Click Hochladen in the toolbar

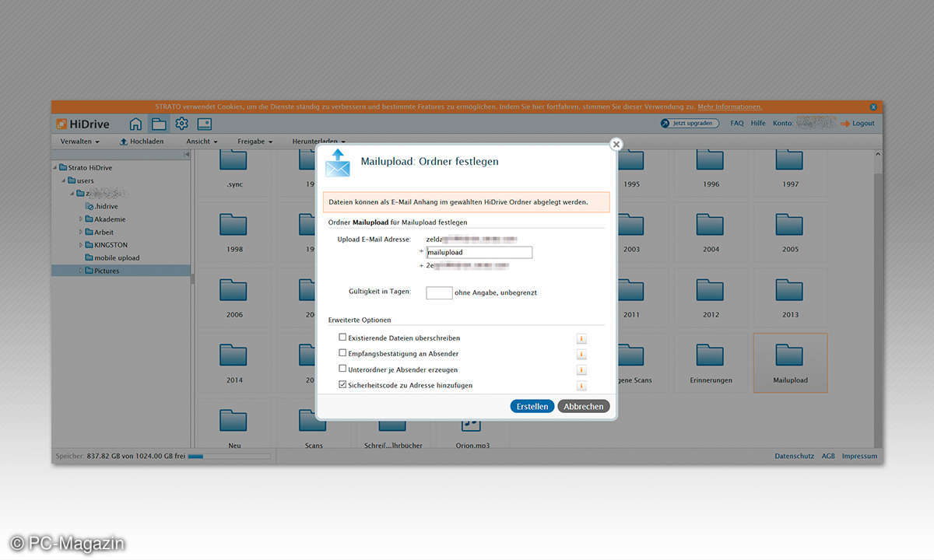pos(141,142)
